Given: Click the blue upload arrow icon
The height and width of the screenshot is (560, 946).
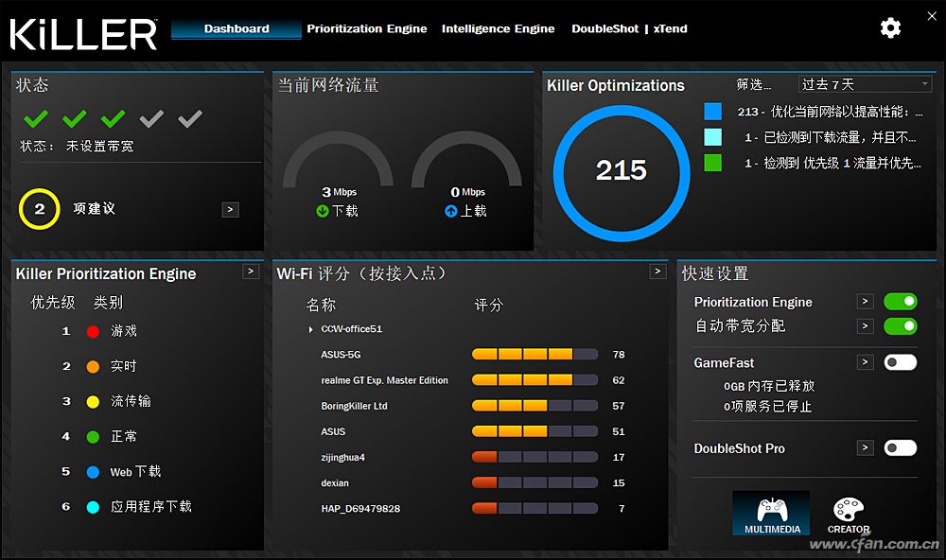Looking at the screenshot, I should 450,211.
